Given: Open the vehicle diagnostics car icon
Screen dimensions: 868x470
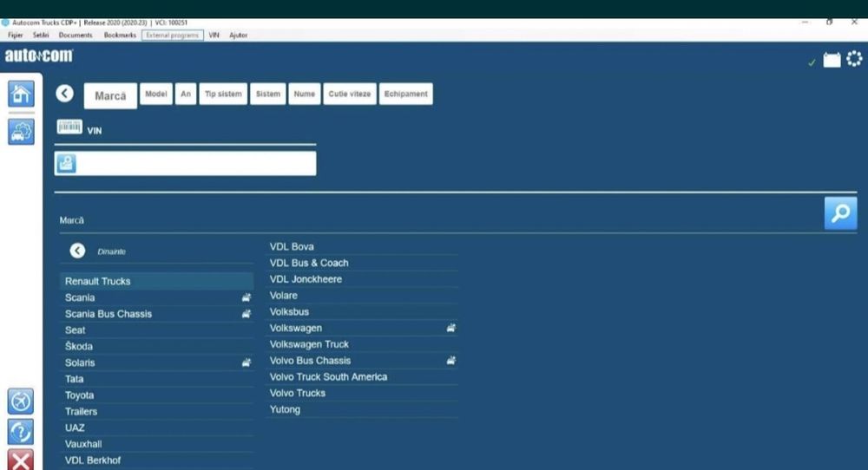Looking at the screenshot, I should tap(21, 132).
